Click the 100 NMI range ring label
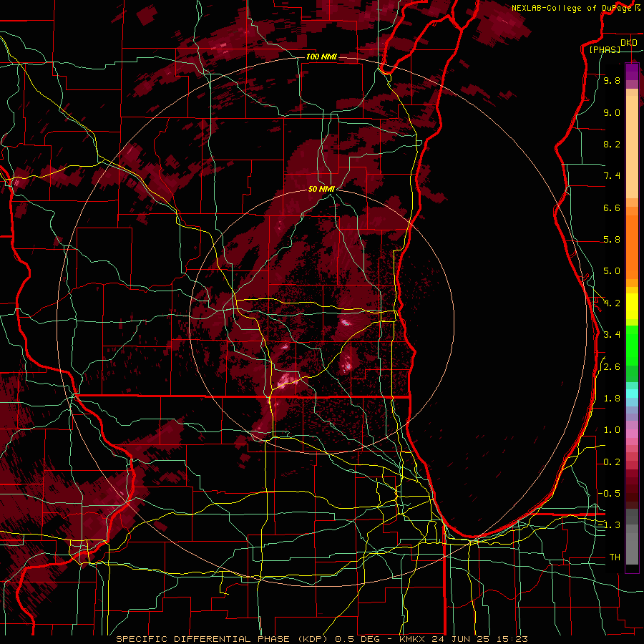The height and width of the screenshot is (644, 644). (x=321, y=57)
